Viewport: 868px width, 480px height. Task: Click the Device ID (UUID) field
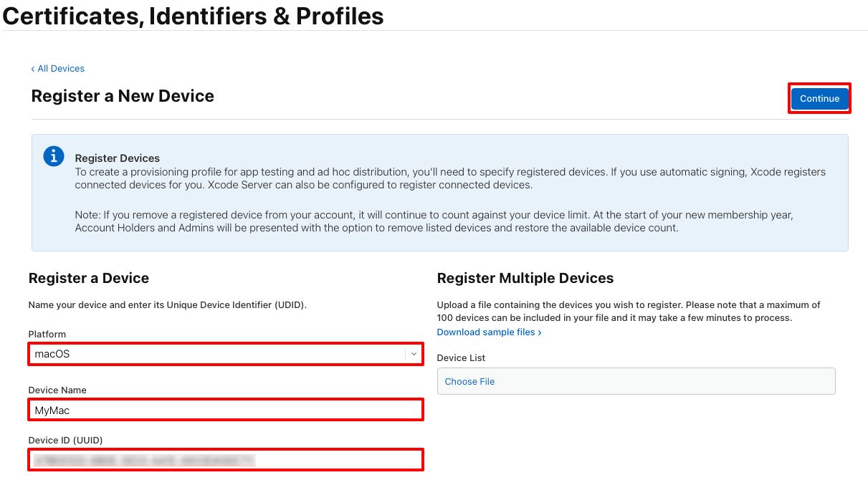click(226, 460)
